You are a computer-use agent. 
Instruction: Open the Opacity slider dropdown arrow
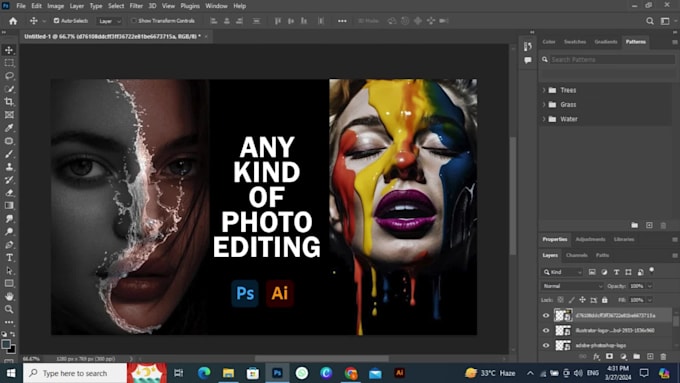(650, 286)
